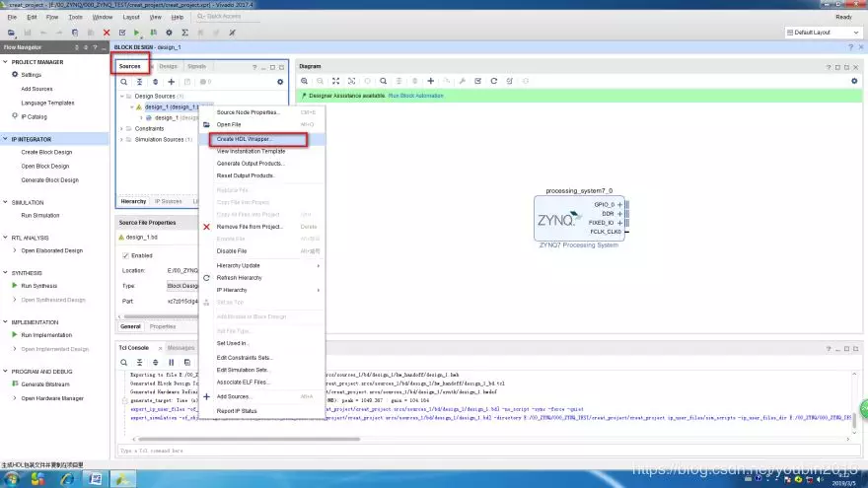The image size is (868, 488).
Task: Expand Simulation Sources tree node
Action: [x=122, y=139]
